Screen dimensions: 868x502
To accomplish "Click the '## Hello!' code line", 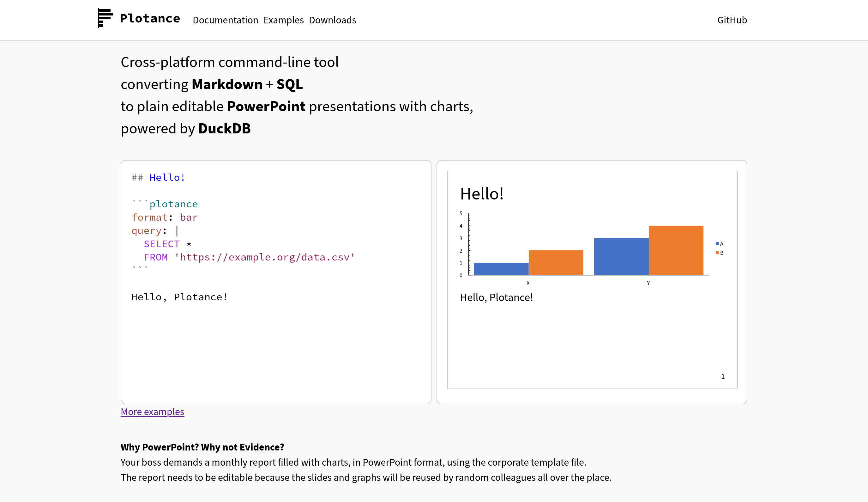I will pos(159,178).
